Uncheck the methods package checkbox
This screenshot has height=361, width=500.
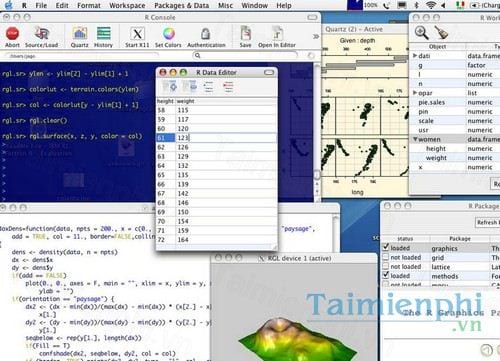click(x=386, y=275)
